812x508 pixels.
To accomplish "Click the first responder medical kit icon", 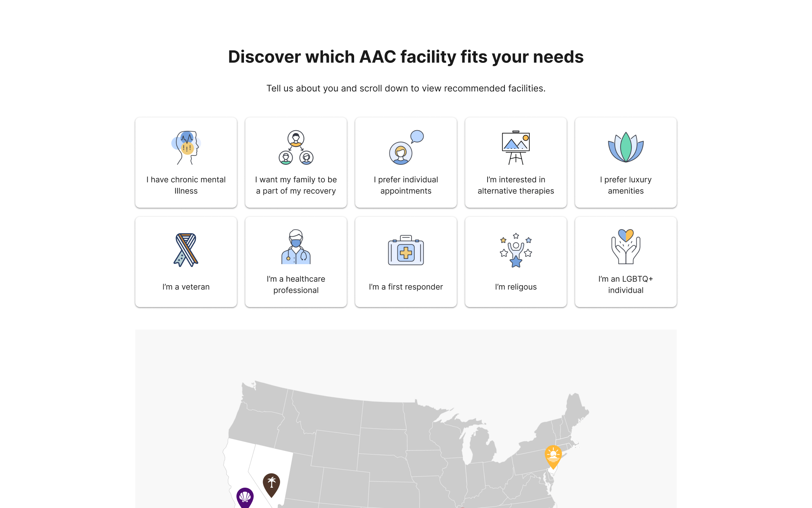I will pyautogui.click(x=406, y=251).
